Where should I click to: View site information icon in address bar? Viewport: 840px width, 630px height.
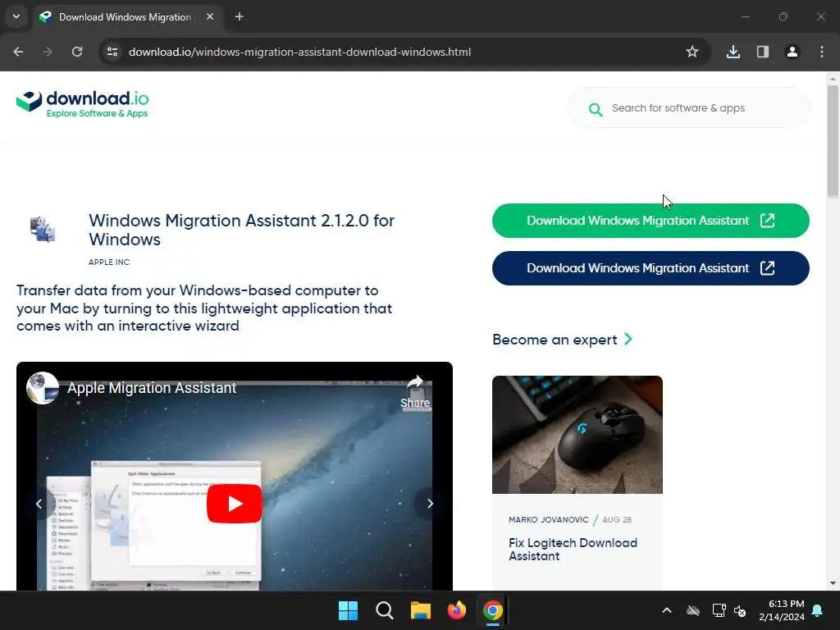pyautogui.click(x=112, y=52)
